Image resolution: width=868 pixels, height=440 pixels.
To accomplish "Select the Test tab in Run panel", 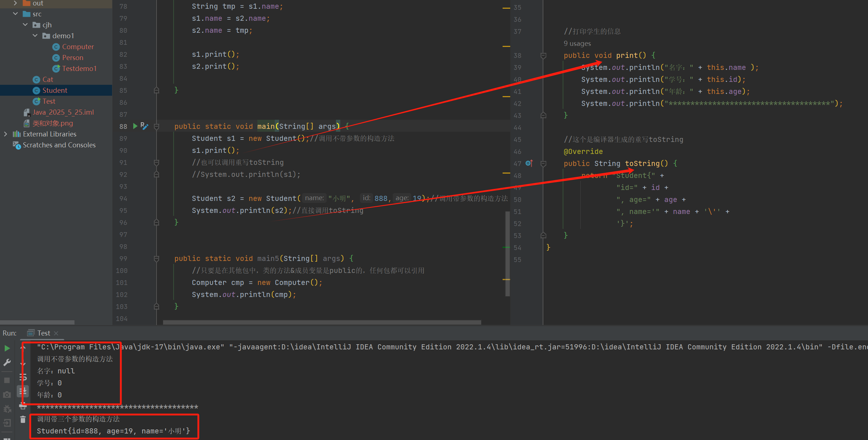I will tap(43, 333).
